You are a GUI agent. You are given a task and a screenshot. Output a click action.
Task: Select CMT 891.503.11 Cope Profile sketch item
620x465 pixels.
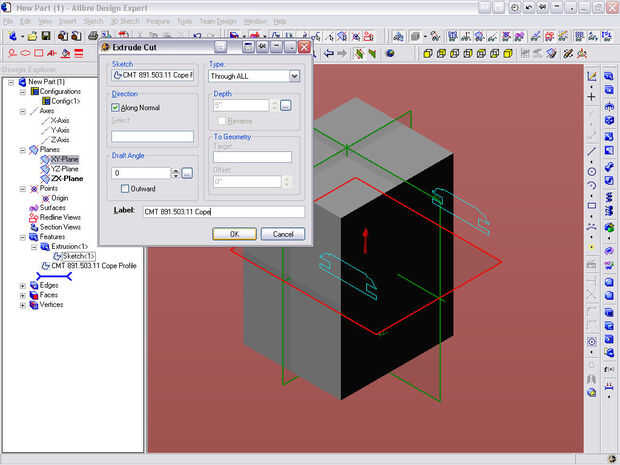click(92, 266)
